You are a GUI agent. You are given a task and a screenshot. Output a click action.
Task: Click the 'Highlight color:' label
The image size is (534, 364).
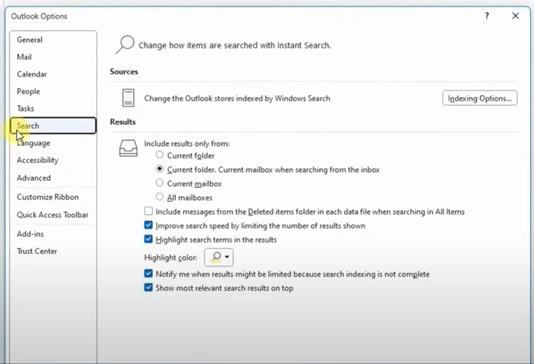[x=171, y=257]
